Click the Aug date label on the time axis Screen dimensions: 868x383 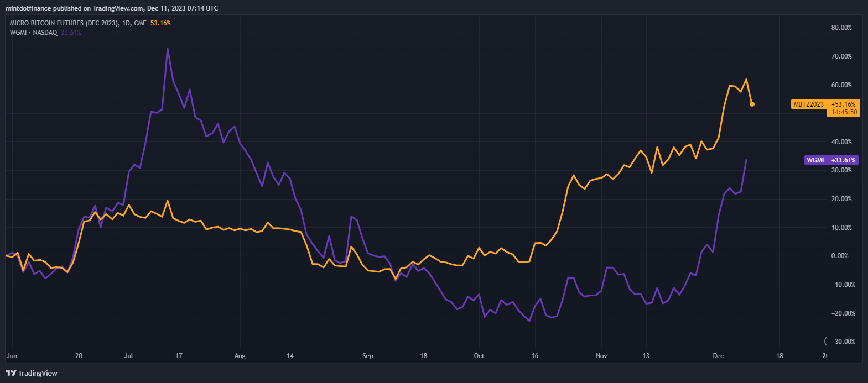[x=240, y=356]
